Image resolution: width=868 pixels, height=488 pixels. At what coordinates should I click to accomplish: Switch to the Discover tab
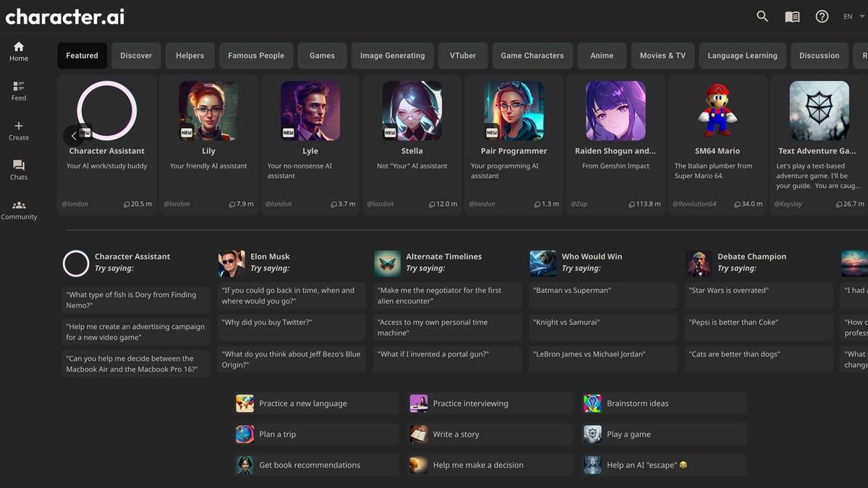[x=135, y=55]
